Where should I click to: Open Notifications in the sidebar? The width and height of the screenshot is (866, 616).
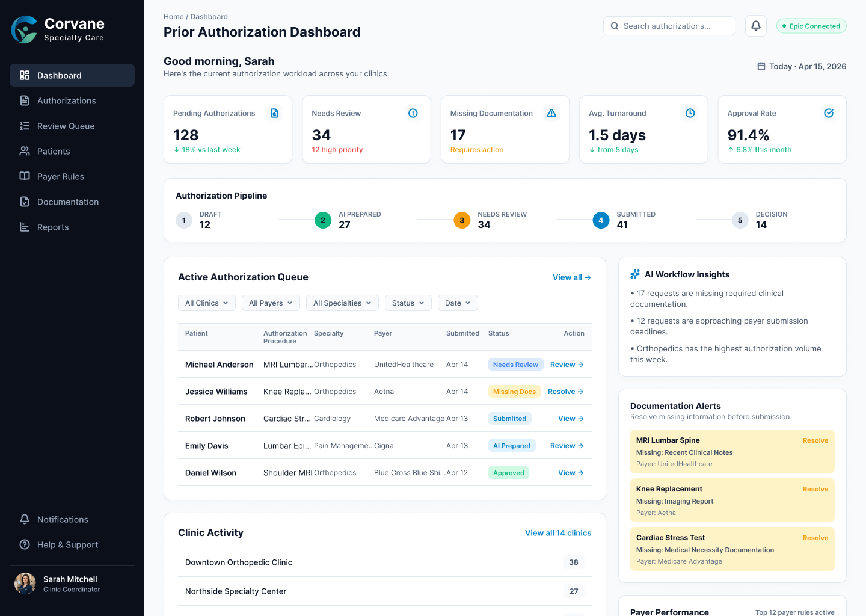(x=72, y=519)
